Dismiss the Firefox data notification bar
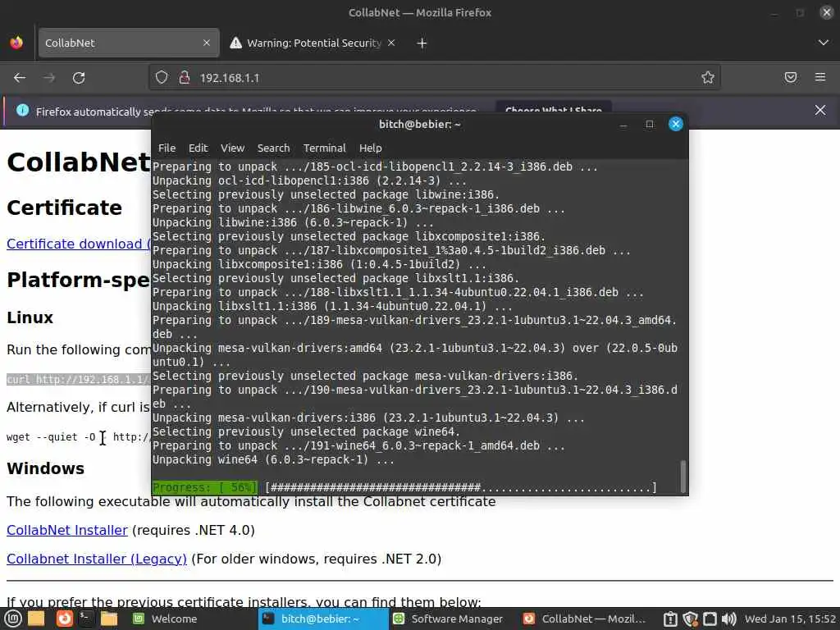This screenshot has width=840, height=630. pos(820,111)
